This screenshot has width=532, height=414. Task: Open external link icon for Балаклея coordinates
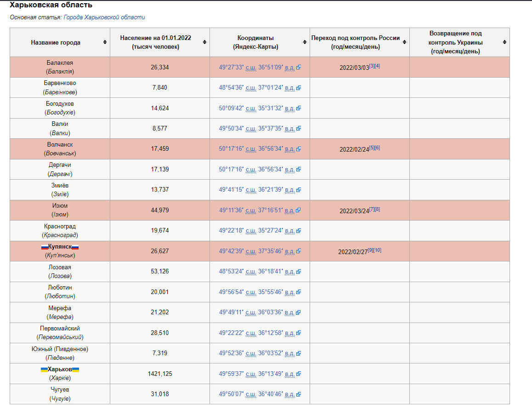pos(299,67)
